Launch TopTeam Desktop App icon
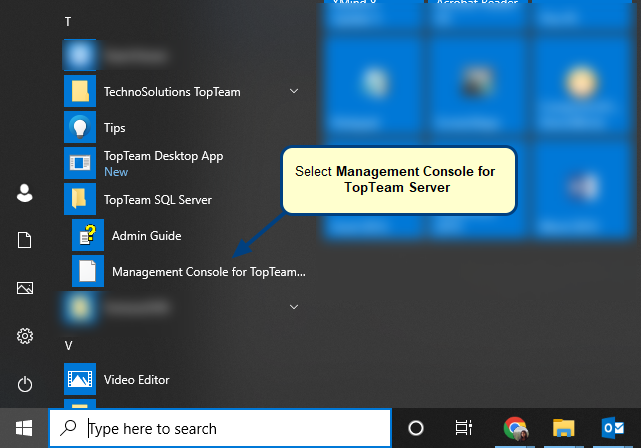Image resolution: width=641 pixels, height=448 pixels. tap(80, 163)
